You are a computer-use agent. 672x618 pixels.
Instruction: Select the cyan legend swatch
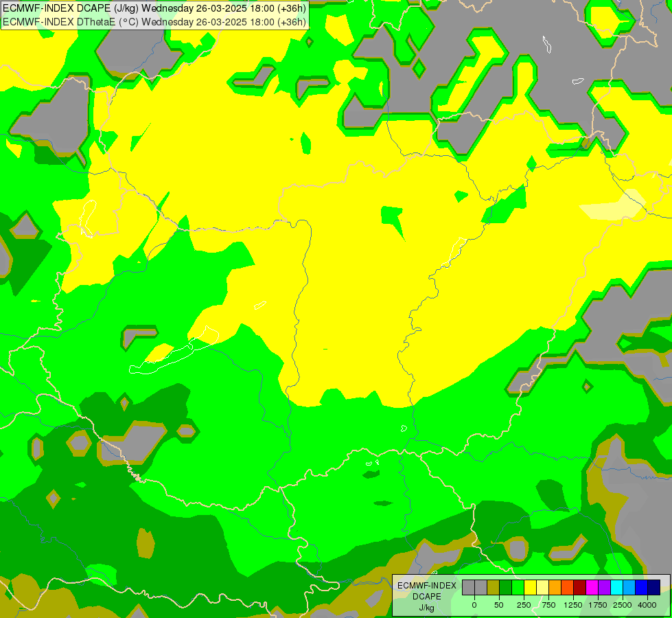tap(618, 587)
